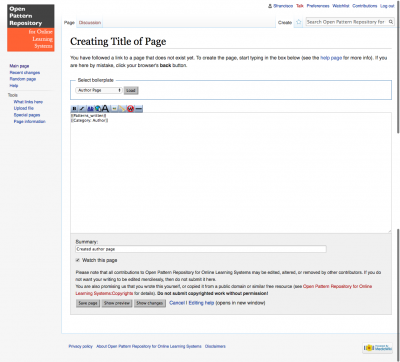Open Preferences in user menu
This screenshot has height=362, width=400.
pos(318,6)
